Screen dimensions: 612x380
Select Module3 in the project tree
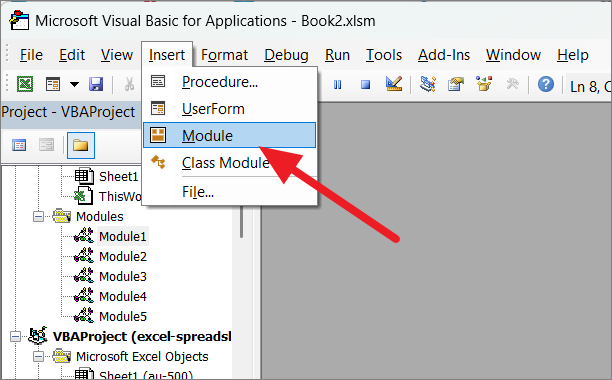tap(123, 277)
